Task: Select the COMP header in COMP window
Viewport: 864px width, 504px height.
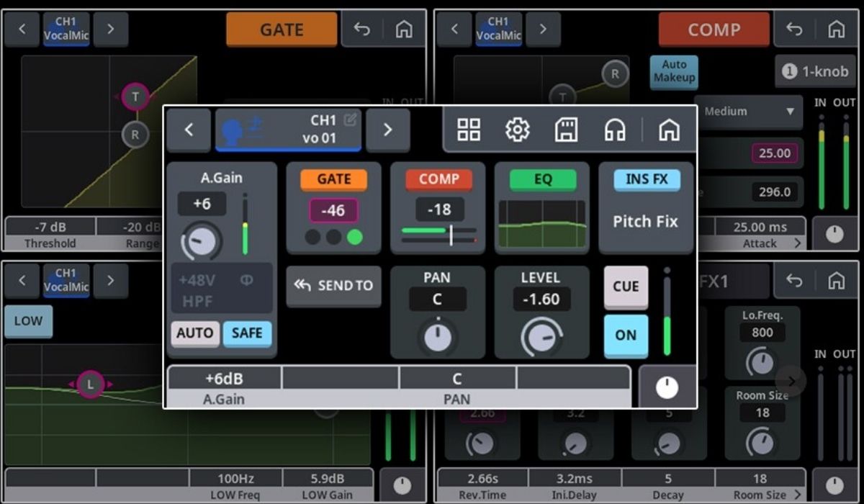Action: tap(714, 30)
